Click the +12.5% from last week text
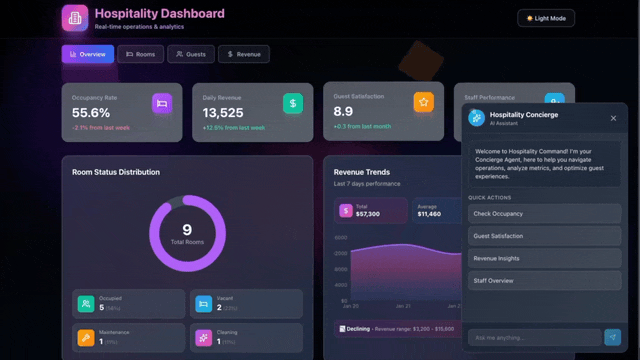This screenshot has width=640, height=360. [x=234, y=128]
